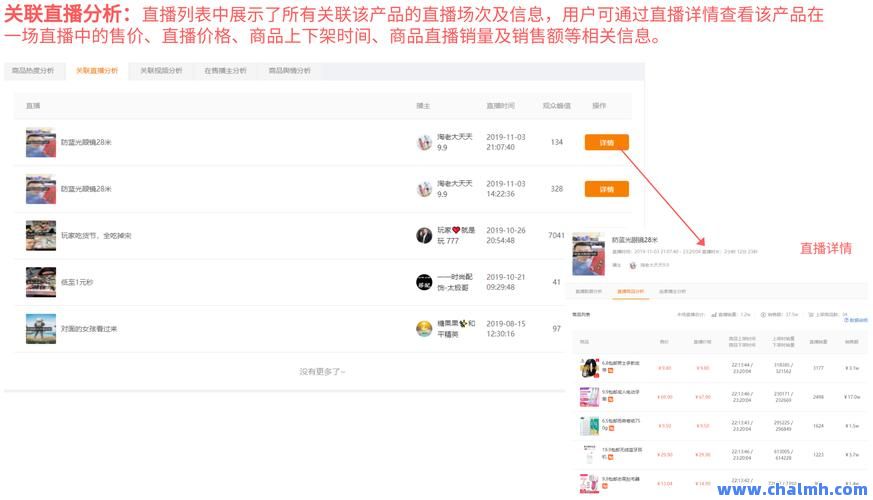The width and height of the screenshot is (873, 500).
Task: Switch to the 商品热度分析 tab
Action: [x=33, y=71]
